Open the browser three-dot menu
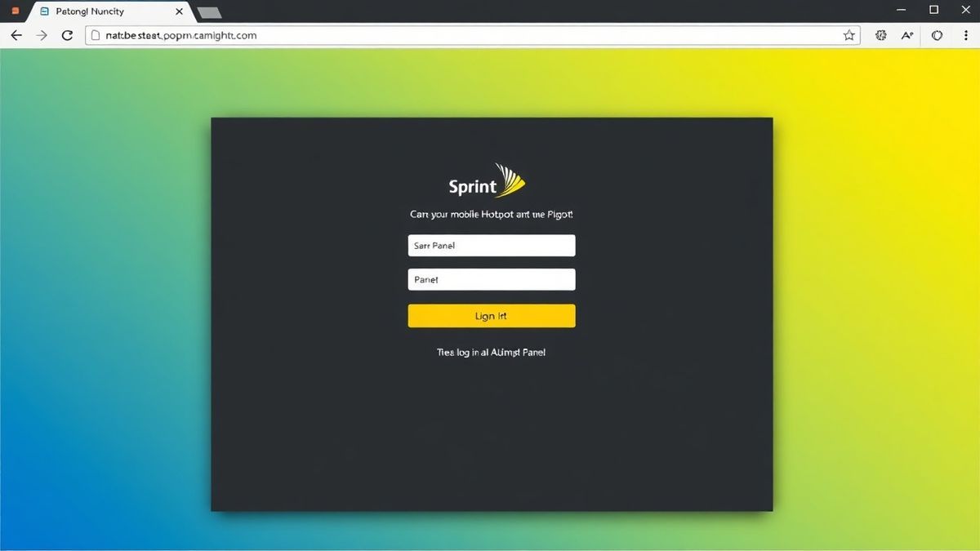The width and height of the screenshot is (980, 551). [x=964, y=35]
